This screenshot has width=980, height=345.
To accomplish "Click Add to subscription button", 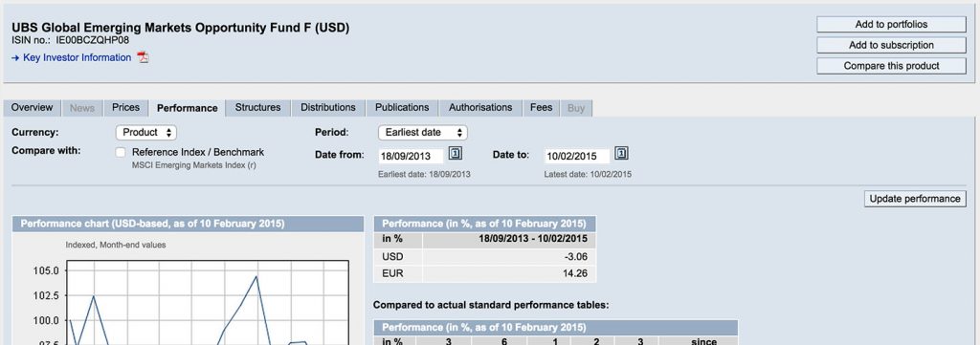I will (x=891, y=45).
